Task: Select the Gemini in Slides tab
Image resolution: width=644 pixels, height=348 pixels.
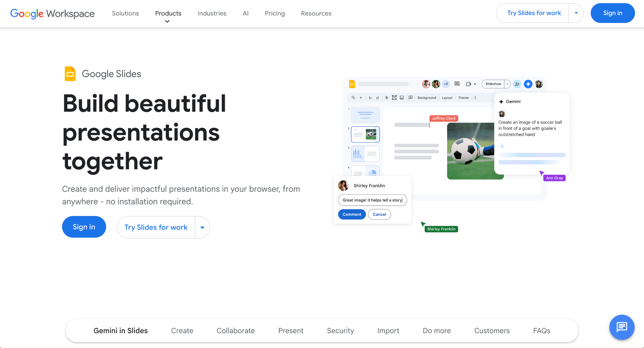Action: (120, 331)
